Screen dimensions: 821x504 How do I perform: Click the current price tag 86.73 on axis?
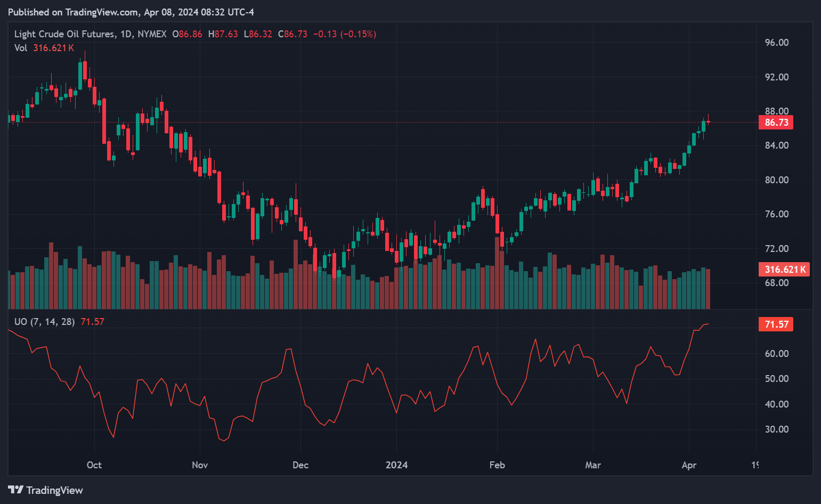click(x=776, y=123)
